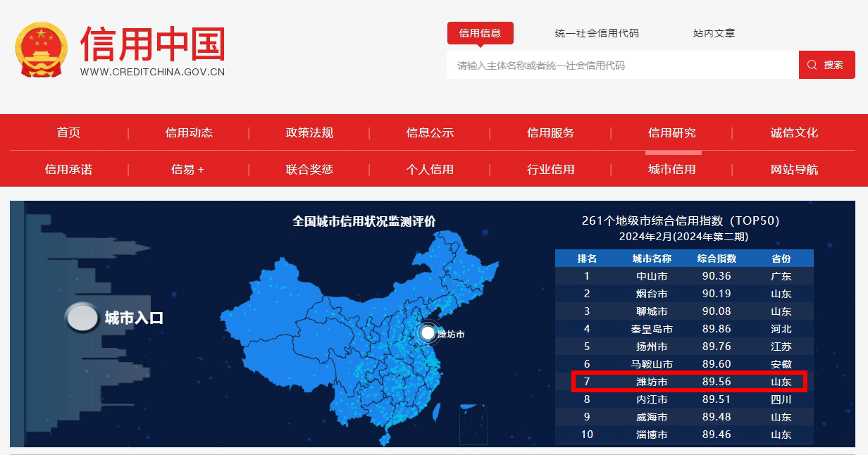
Task: Click the 89.51 index value
Action: (x=717, y=399)
